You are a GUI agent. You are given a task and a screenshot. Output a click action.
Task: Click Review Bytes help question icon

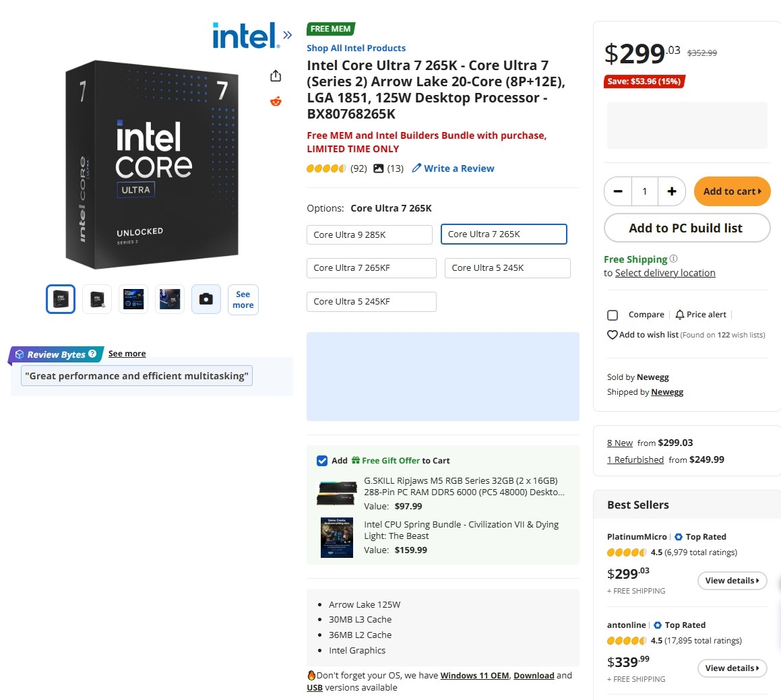click(x=92, y=354)
